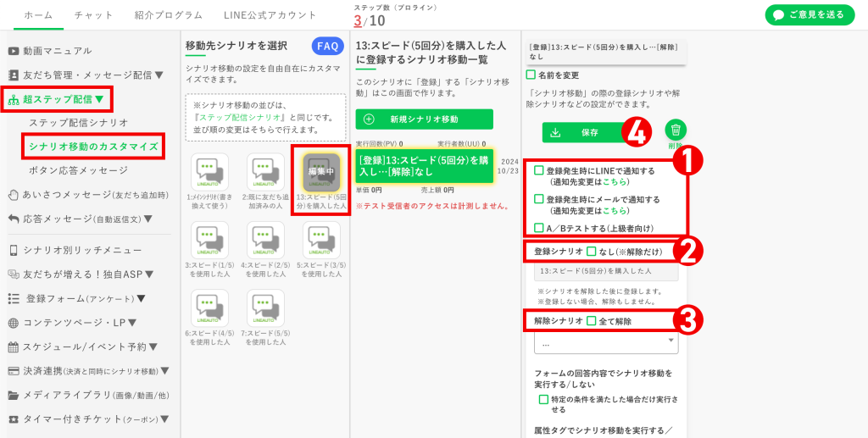This screenshot has height=438, width=868.
Task: Open ステップ配信シナリオ submenu item
Action: 79,123
